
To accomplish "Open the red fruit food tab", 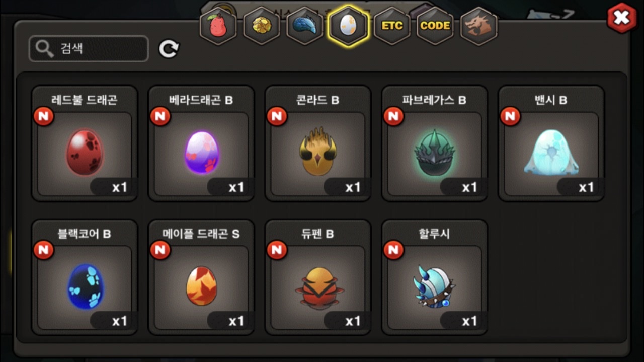I will point(217,26).
